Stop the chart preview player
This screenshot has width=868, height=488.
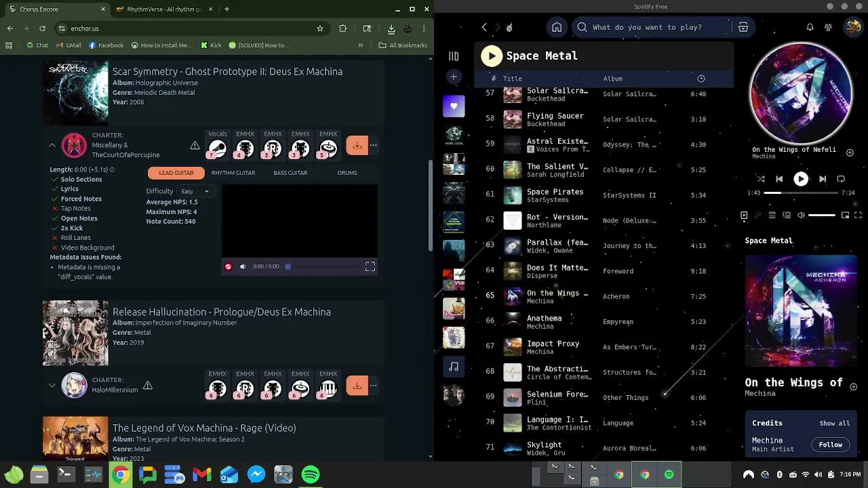228,266
